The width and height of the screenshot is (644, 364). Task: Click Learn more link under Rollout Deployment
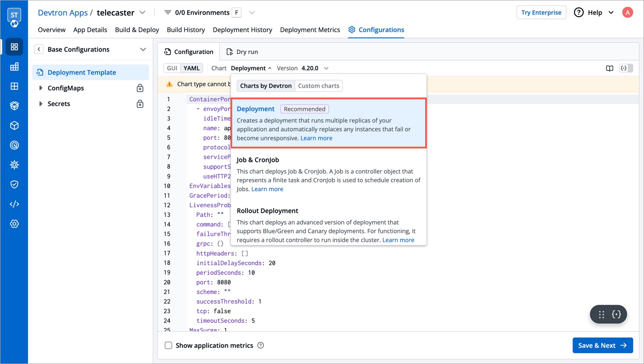click(398, 240)
